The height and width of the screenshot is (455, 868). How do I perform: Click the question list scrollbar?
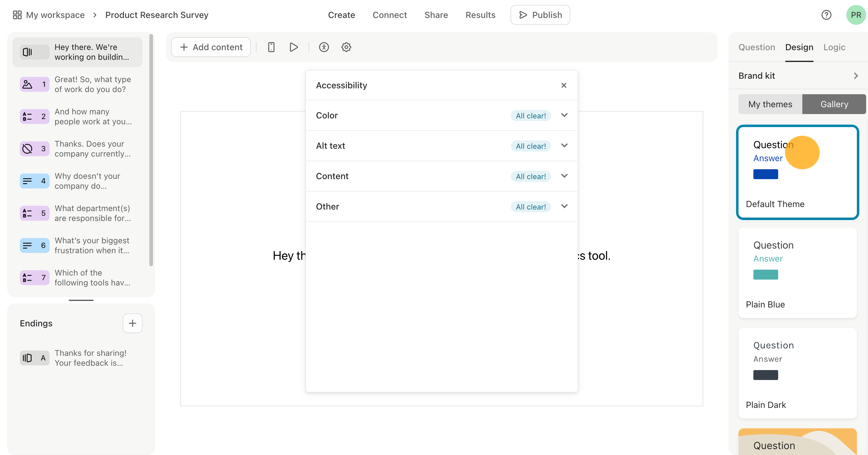[x=151, y=151]
